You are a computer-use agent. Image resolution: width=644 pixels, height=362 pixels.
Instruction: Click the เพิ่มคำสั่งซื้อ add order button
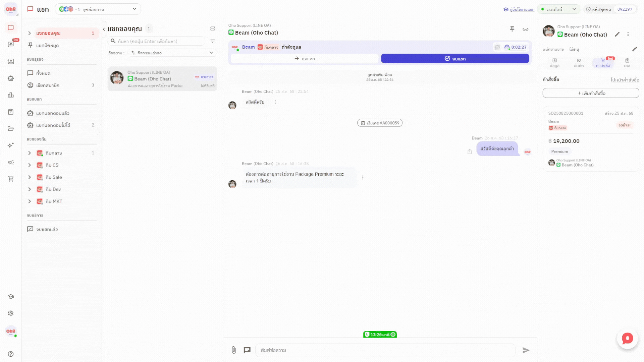pyautogui.click(x=591, y=93)
